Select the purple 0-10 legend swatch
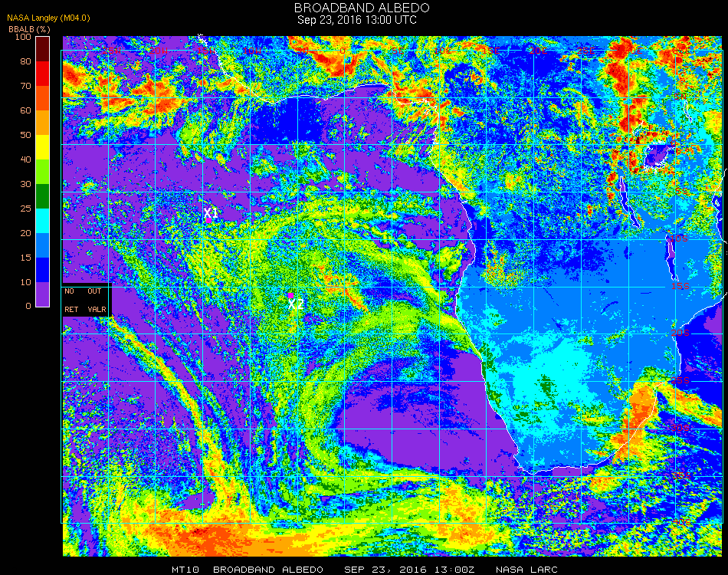 (x=42, y=294)
